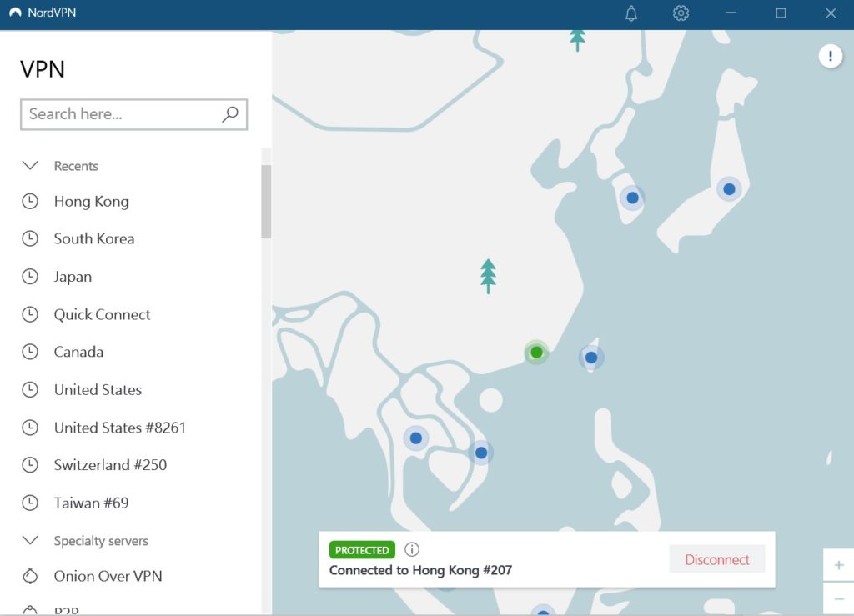Collapse the Specialty servers section chevron
Screen dimensions: 854x616
[30, 540]
